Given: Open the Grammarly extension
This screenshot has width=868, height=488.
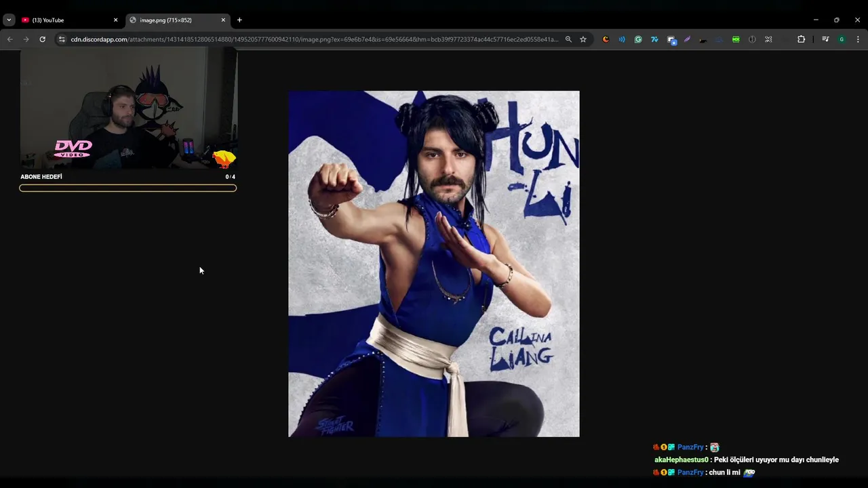Looking at the screenshot, I should (x=638, y=39).
